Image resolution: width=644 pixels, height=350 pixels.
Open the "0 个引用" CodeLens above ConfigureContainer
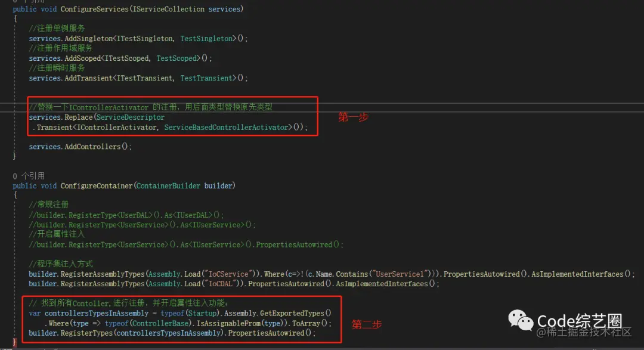[x=29, y=176]
